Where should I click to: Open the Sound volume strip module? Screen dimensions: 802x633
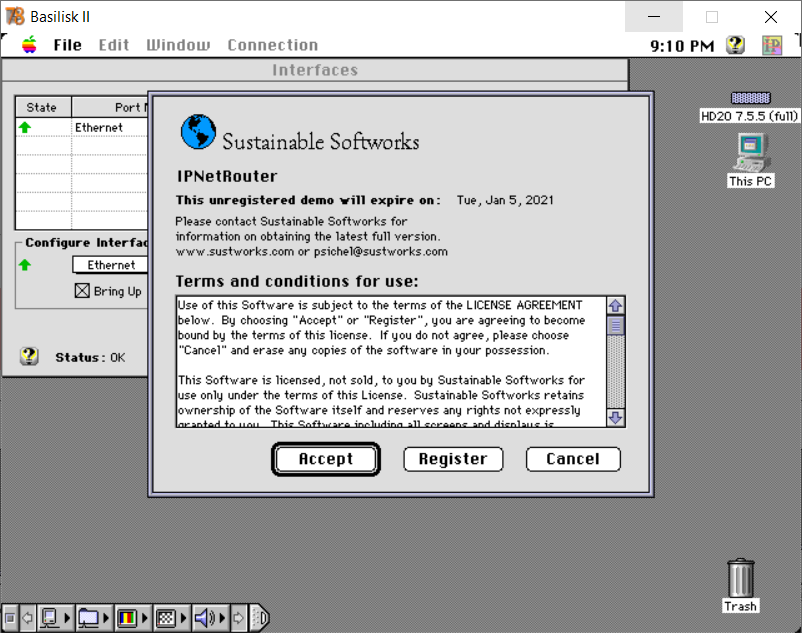pyautogui.click(x=205, y=618)
